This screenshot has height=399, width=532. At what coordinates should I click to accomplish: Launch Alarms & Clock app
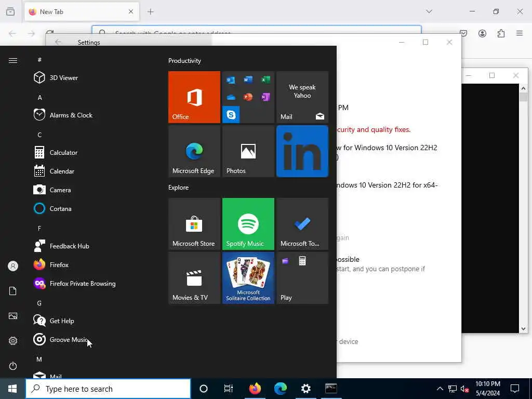91,115
